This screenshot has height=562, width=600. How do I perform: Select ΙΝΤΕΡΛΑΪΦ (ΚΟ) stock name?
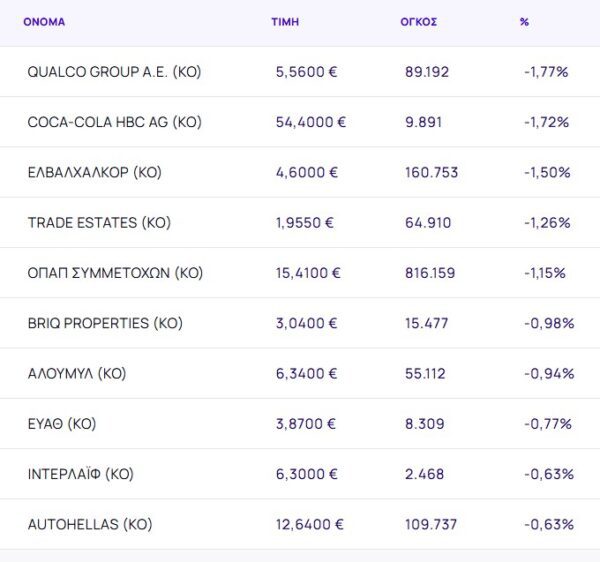80,473
